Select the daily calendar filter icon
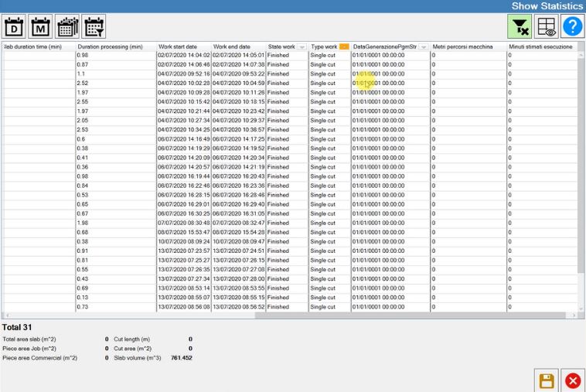Viewport: 586px width, 392px height. (x=14, y=26)
